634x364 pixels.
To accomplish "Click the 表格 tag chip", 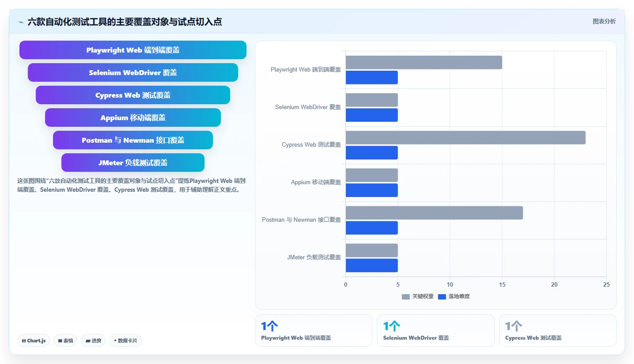I will click(x=65, y=341).
